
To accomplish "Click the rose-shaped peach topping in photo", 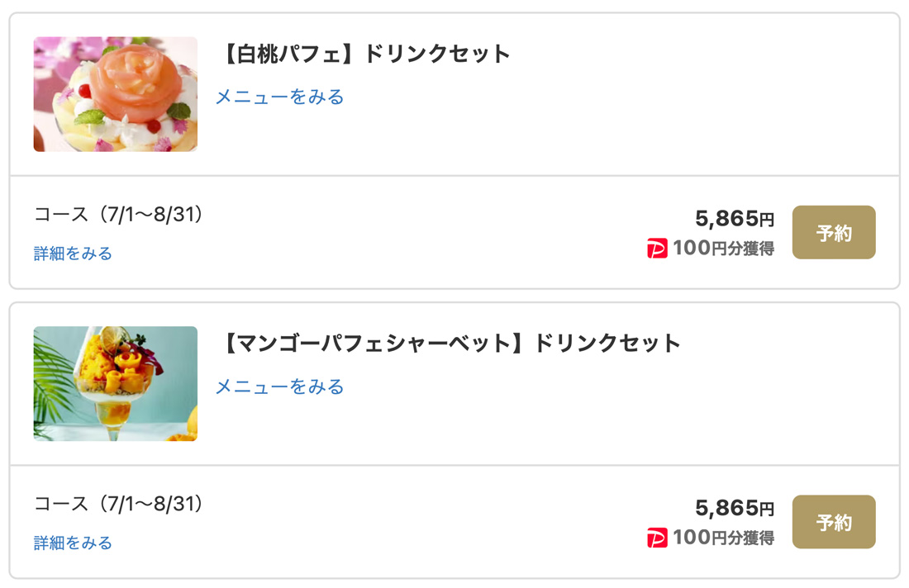I will tap(136, 81).
